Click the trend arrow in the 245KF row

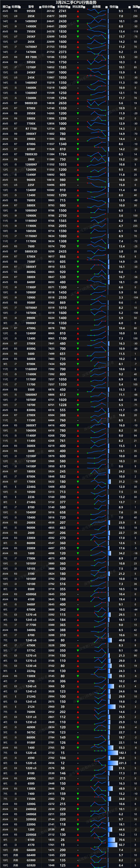(78, 72)
